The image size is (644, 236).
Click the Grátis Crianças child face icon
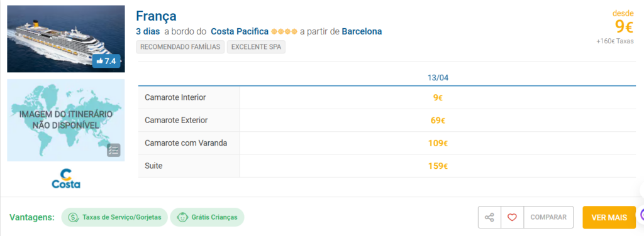pos(182,217)
